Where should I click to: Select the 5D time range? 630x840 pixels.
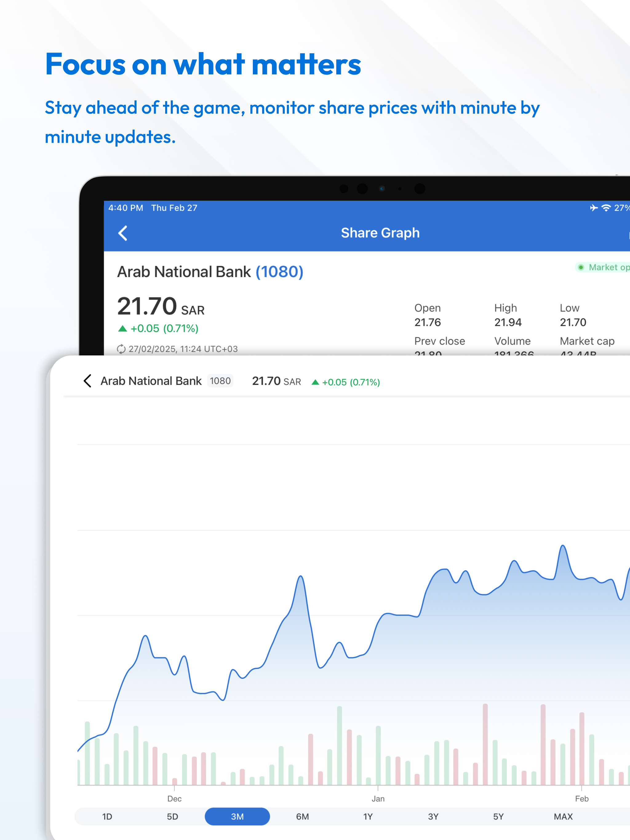(x=173, y=816)
